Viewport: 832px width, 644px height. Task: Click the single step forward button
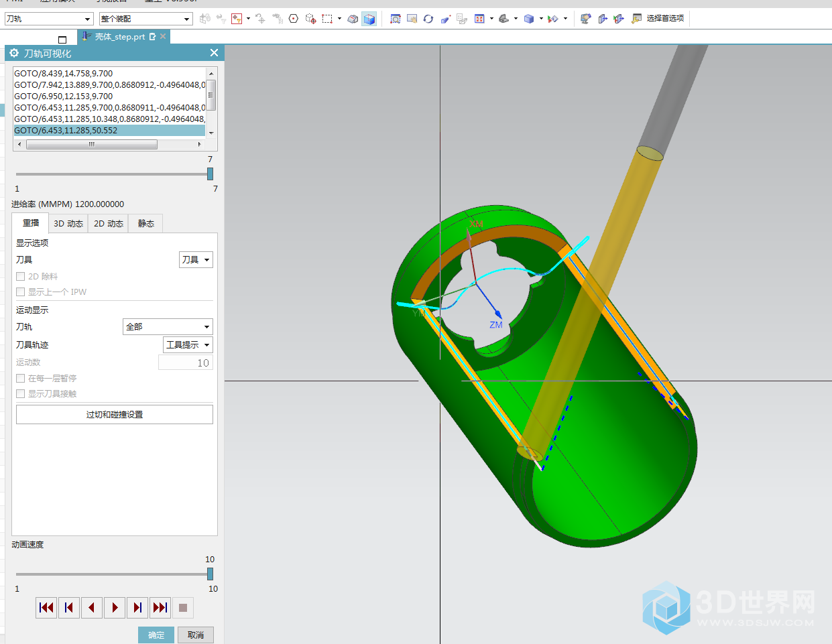[137, 608]
